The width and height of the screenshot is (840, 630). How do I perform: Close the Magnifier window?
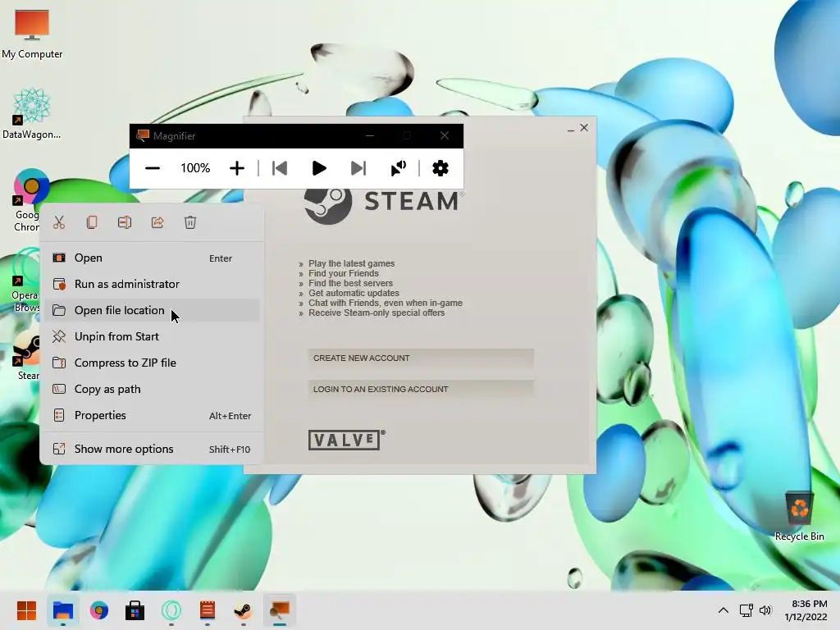coord(444,135)
